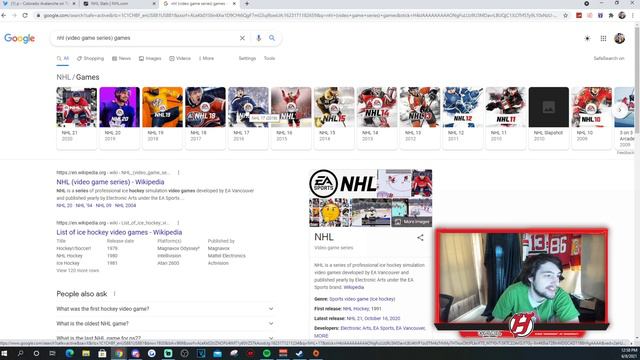Image resolution: width=640 pixels, height=360 pixels.
Task: Open search Settings menu
Action: tap(247, 59)
